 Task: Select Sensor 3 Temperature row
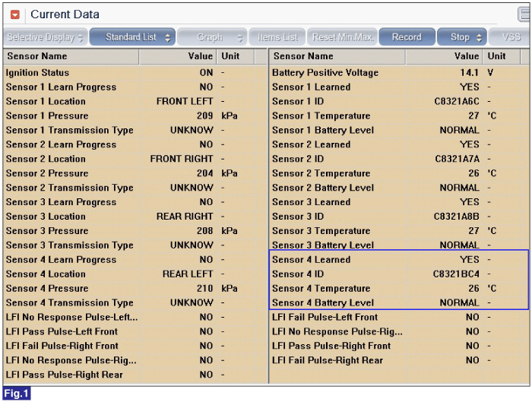pyautogui.click(x=399, y=231)
